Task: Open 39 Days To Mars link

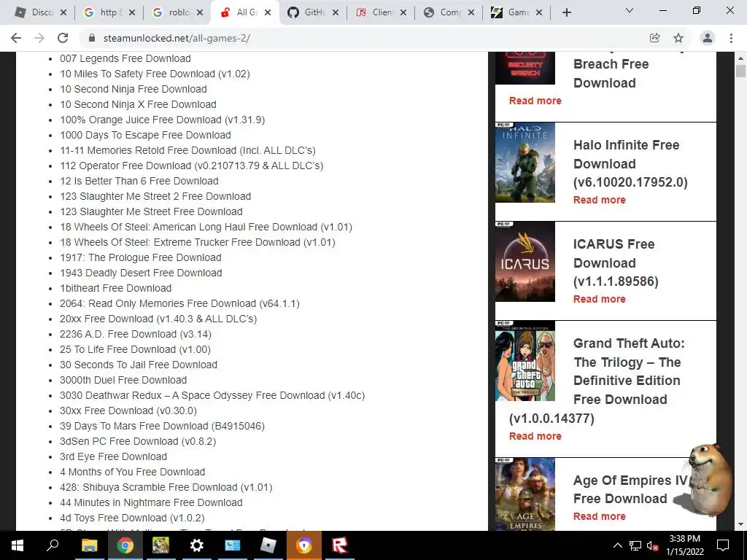Action: pos(162,426)
